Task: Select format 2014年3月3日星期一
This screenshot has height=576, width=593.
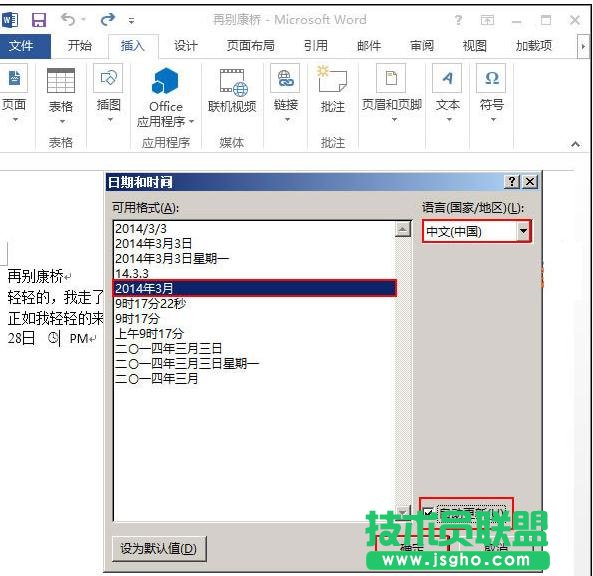Action: 254,258
